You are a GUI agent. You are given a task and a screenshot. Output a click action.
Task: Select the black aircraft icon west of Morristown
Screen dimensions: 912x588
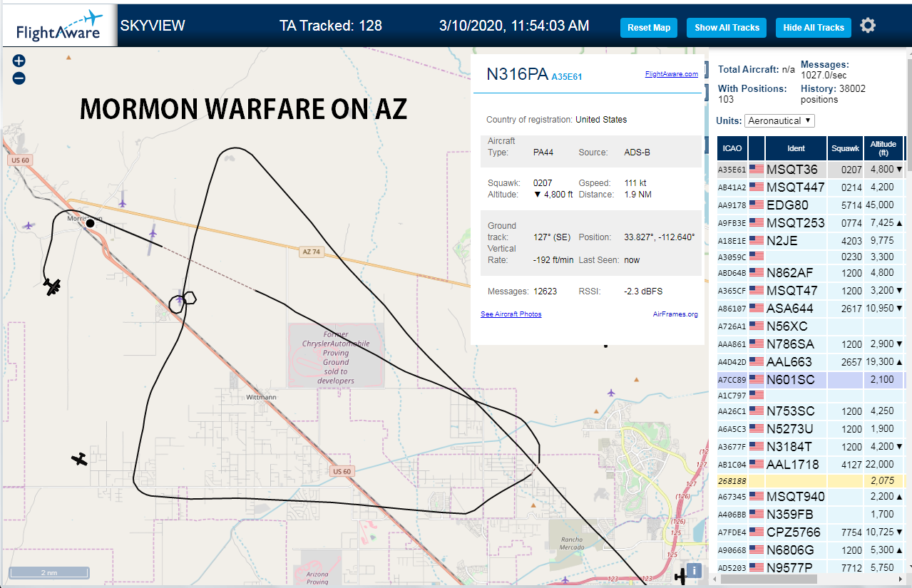(x=52, y=287)
